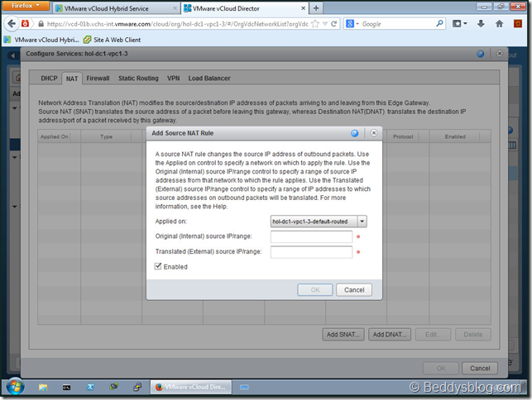
Task: Open Firefox downloads arrow icon
Action: click(x=481, y=24)
